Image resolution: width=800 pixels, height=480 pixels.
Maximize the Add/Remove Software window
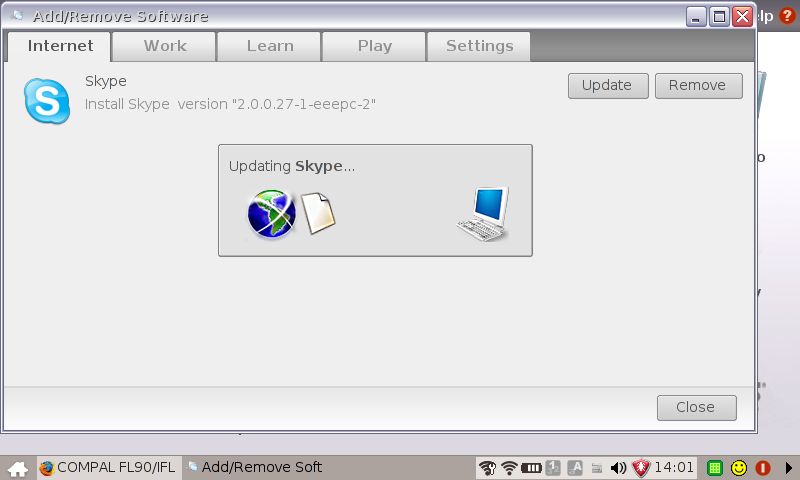[x=719, y=17]
